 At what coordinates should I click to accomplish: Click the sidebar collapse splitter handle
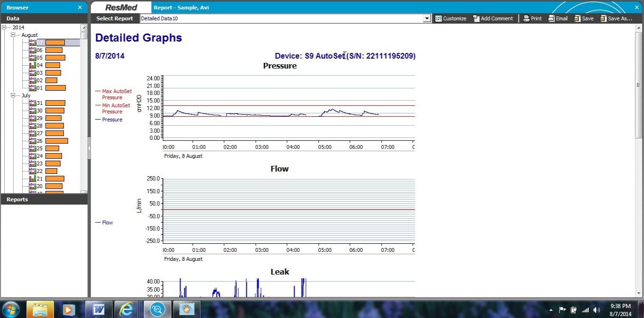pyautogui.click(x=89, y=148)
